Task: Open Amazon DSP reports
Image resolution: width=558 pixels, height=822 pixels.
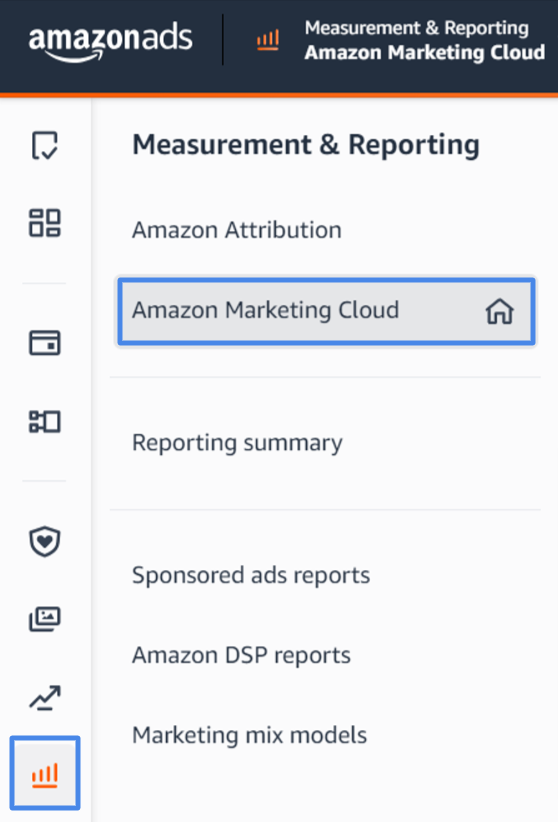Action: click(x=241, y=656)
